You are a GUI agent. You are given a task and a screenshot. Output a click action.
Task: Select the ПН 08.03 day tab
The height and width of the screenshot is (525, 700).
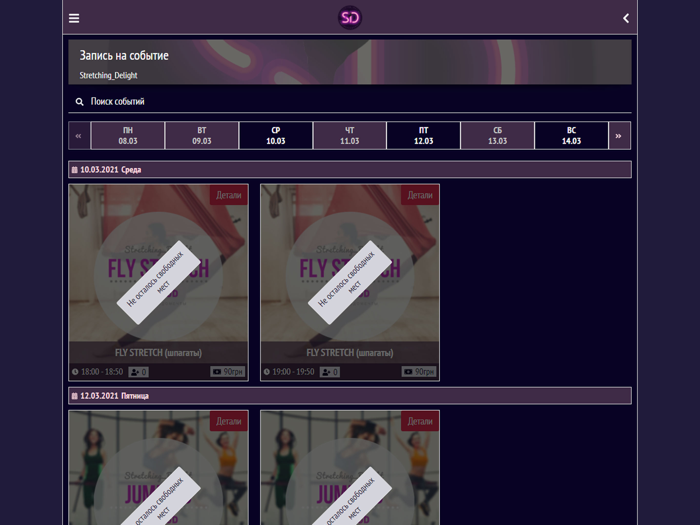pyautogui.click(x=128, y=136)
